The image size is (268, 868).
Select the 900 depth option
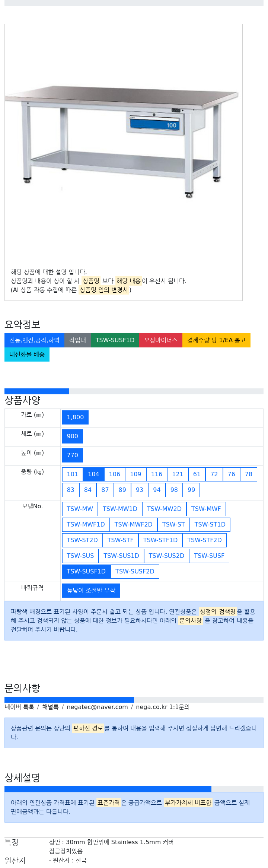click(x=72, y=436)
